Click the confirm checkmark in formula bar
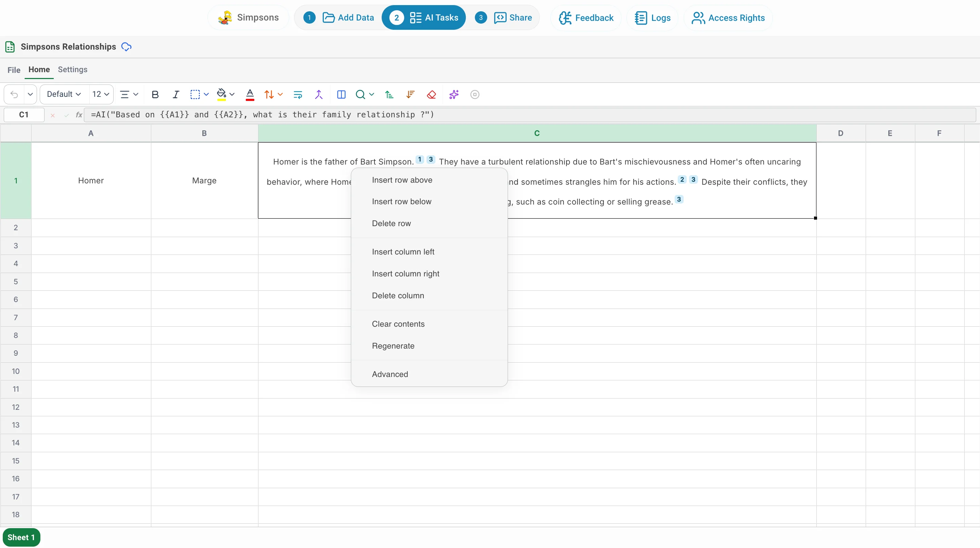The height and width of the screenshot is (548, 980). point(66,115)
